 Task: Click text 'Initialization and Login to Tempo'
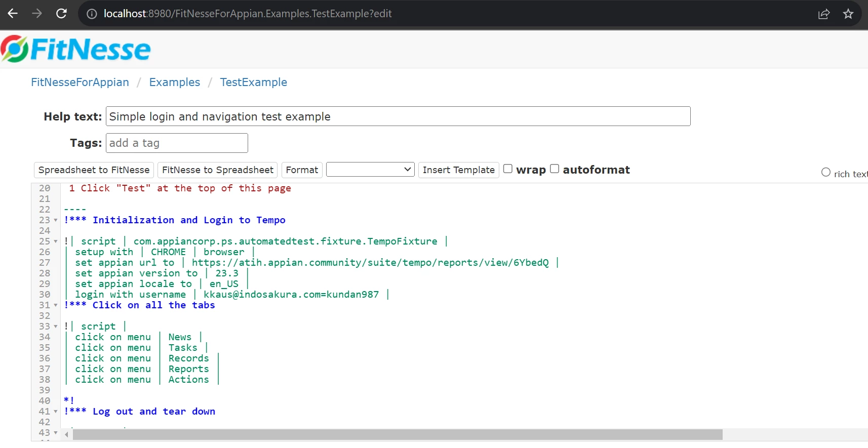pos(189,220)
